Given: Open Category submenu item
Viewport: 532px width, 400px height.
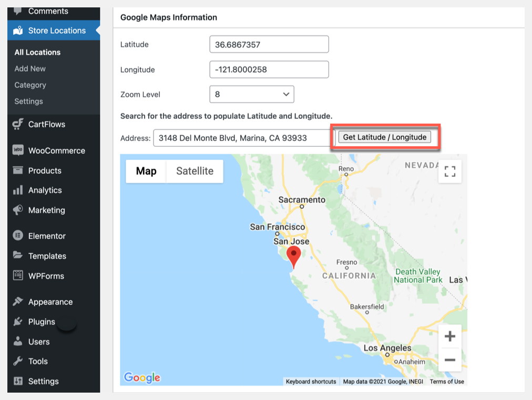Looking at the screenshot, I should click(x=30, y=85).
